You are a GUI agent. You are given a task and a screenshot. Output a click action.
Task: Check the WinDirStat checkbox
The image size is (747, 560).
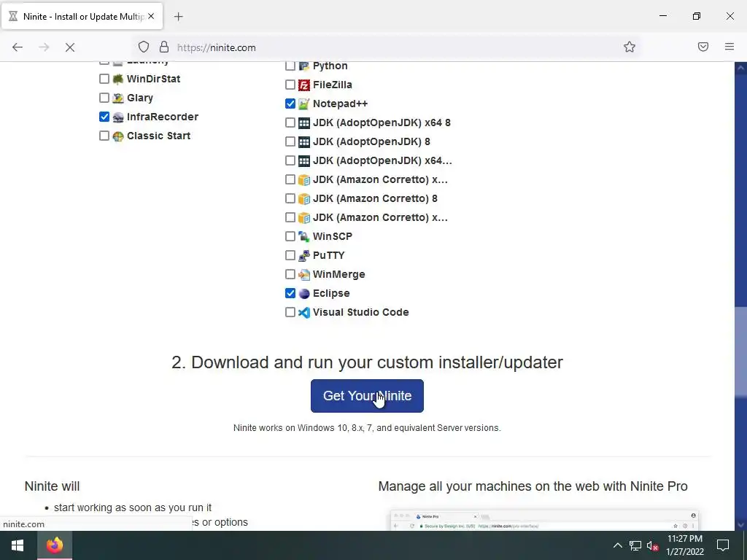click(x=104, y=79)
